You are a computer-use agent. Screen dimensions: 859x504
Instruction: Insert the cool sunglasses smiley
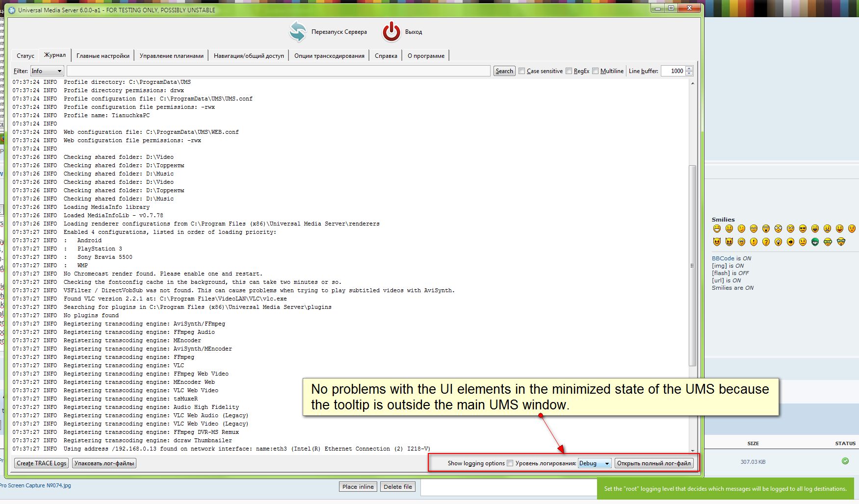pos(803,228)
